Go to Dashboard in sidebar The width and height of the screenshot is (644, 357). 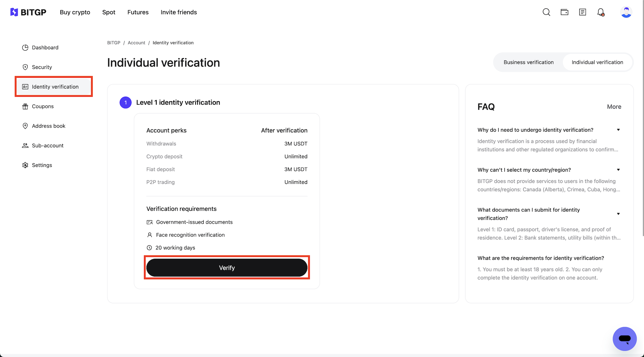click(54, 48)
